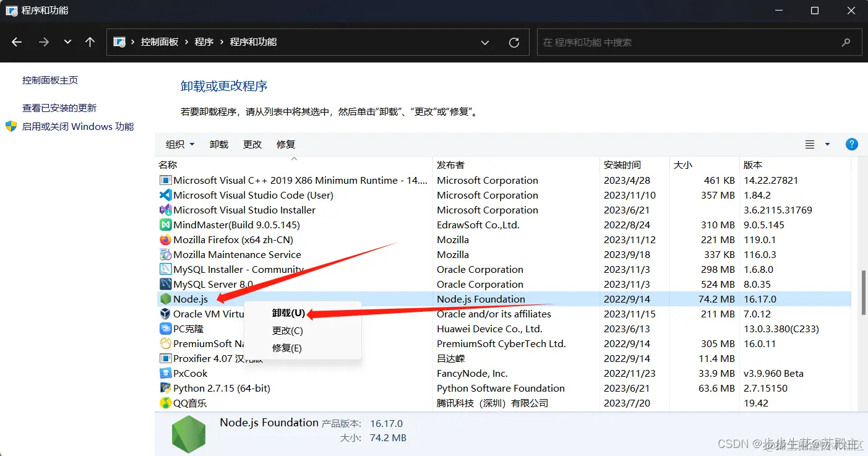This screenshot has width=868, height=456.
Task: Open the help question mark icon
Action: point(852,144)
